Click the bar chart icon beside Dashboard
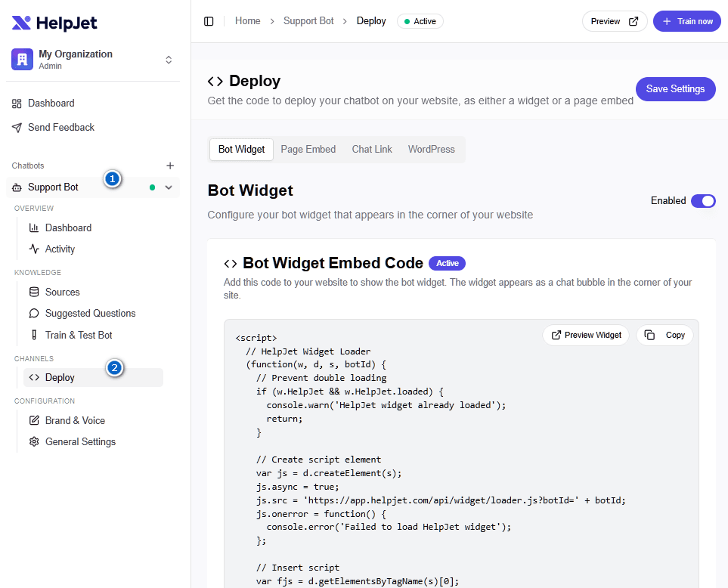 tap(34, 227)
